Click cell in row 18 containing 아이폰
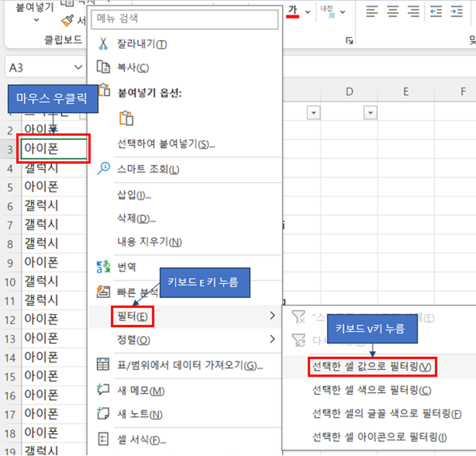476x456 pixels. (54, 433)
